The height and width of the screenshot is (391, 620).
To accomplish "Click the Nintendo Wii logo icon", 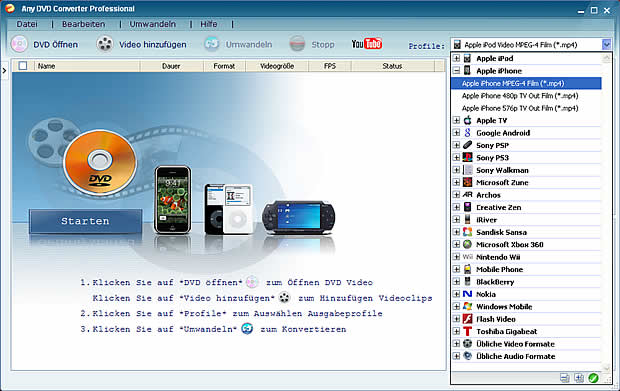I will (467, 257).
